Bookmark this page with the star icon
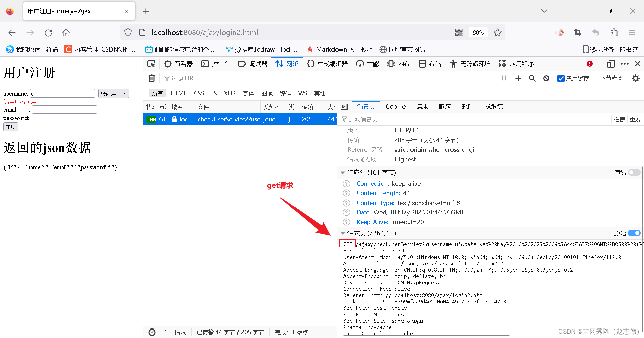The image size is (644, 338). [x=497, y=32]
